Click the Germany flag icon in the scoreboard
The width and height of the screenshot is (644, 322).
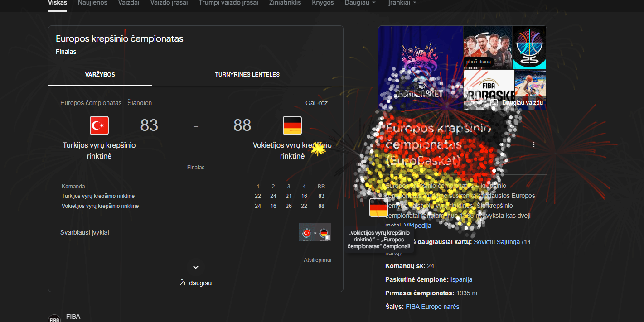(x=292, y=125)
